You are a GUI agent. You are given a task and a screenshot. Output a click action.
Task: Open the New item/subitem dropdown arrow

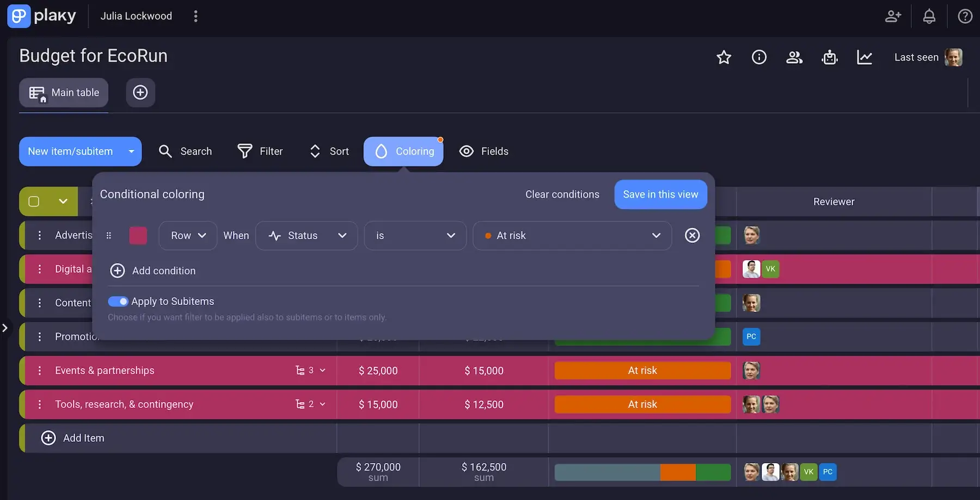click(131, 151)
